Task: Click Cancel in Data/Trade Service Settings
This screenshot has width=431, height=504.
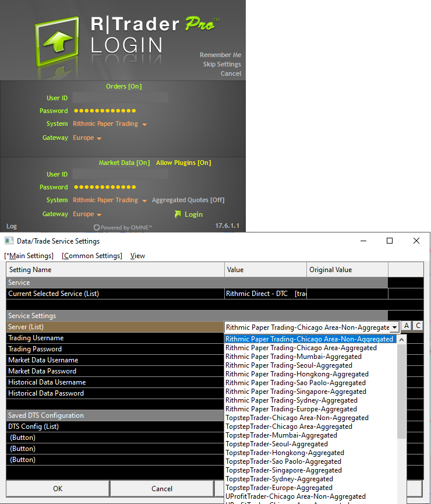Action: point(162,489)
